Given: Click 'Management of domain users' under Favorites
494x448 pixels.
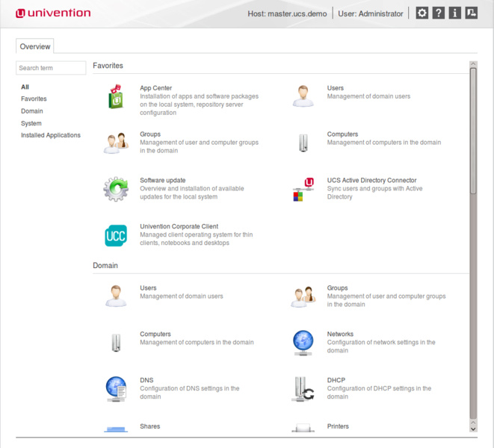Looking at the screenshot, I should [368, 96].
